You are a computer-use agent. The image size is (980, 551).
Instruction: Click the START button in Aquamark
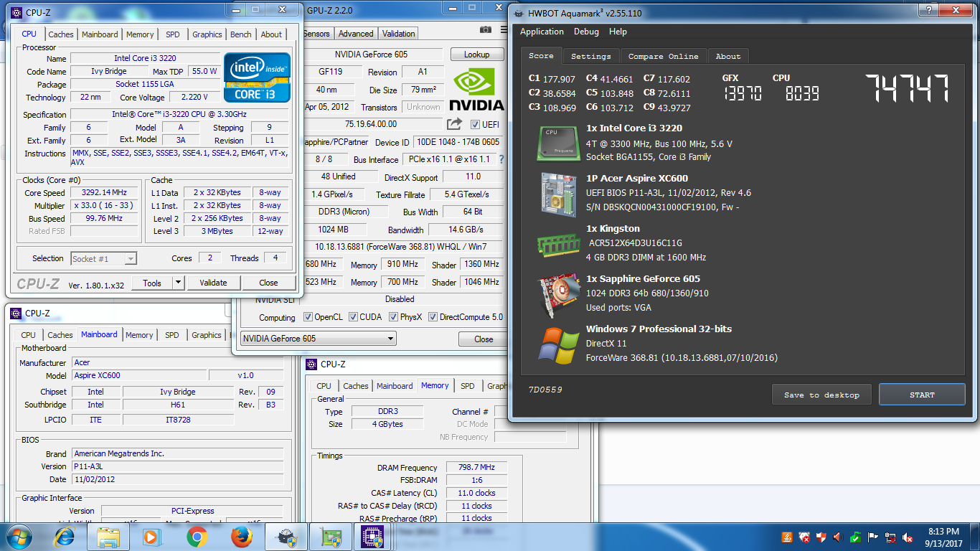point(922,395)
